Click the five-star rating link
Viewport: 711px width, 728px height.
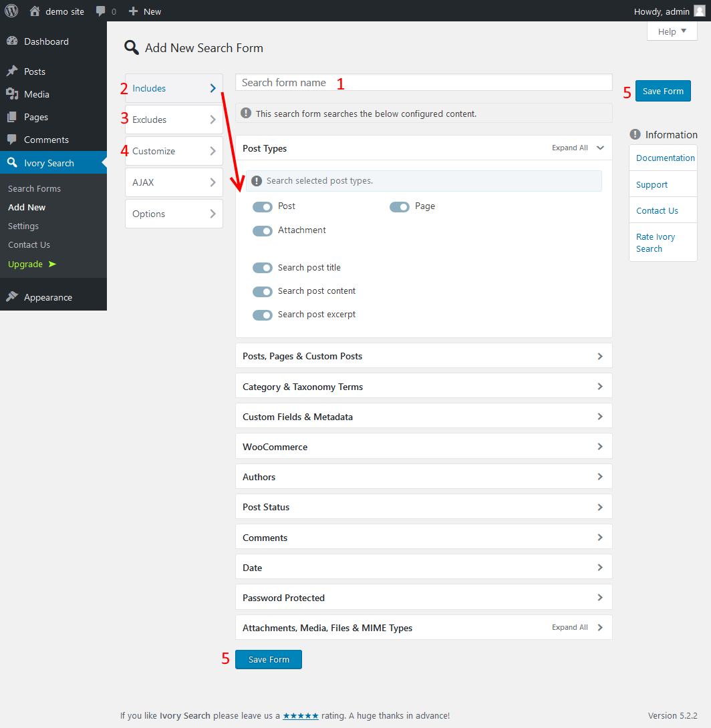coord(301,715)
